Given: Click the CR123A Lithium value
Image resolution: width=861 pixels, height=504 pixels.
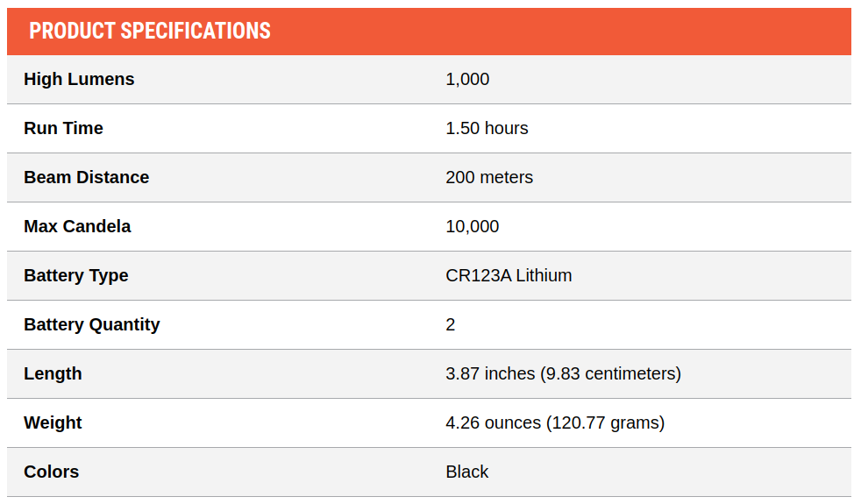Looking at the screenshot, I should [x=509, y=275].
